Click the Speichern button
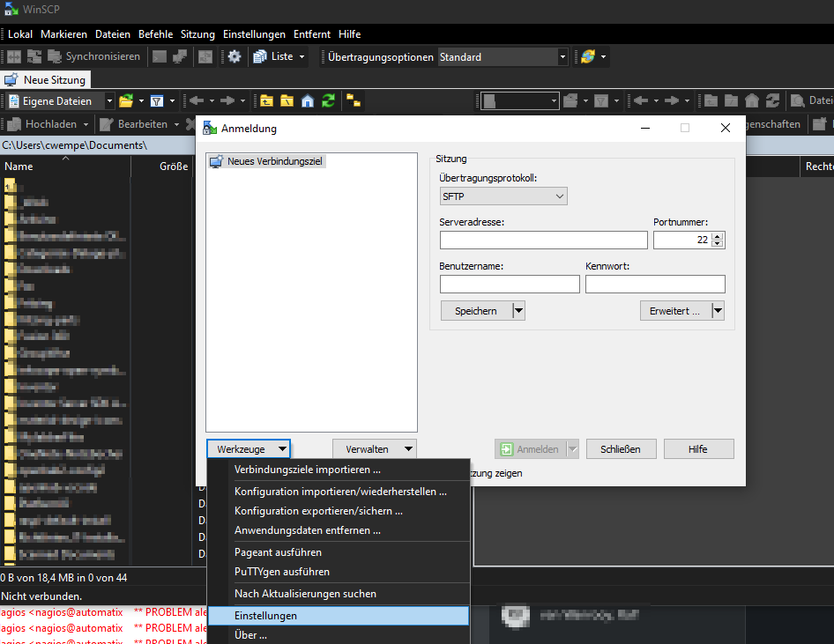Image resolution: width=834 pixels, height=644 pixels. 476,311
